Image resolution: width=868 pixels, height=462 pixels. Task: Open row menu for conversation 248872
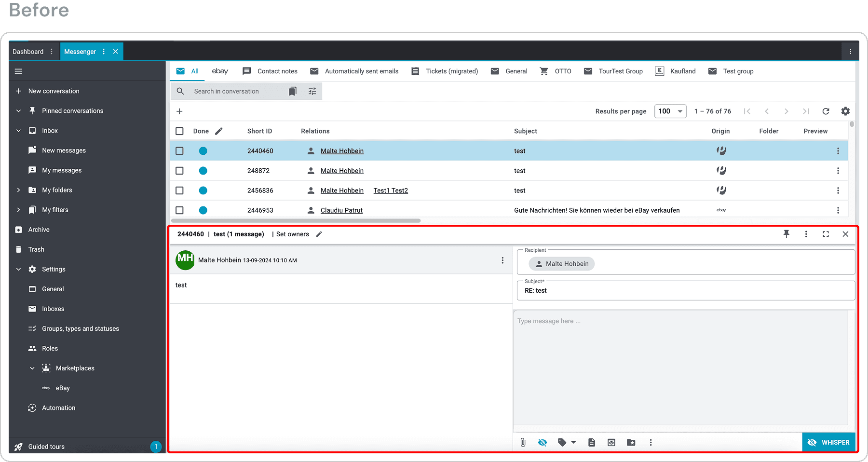838,171
